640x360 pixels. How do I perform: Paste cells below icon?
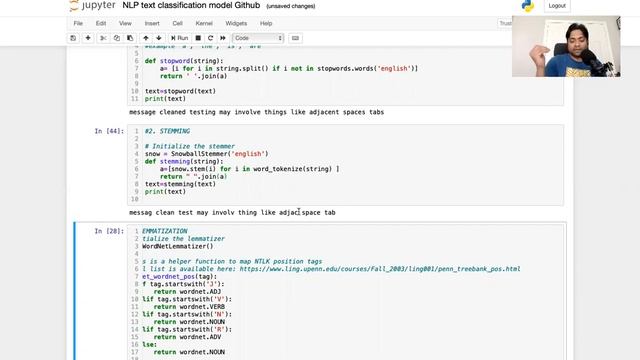click(x=130, y=38)
